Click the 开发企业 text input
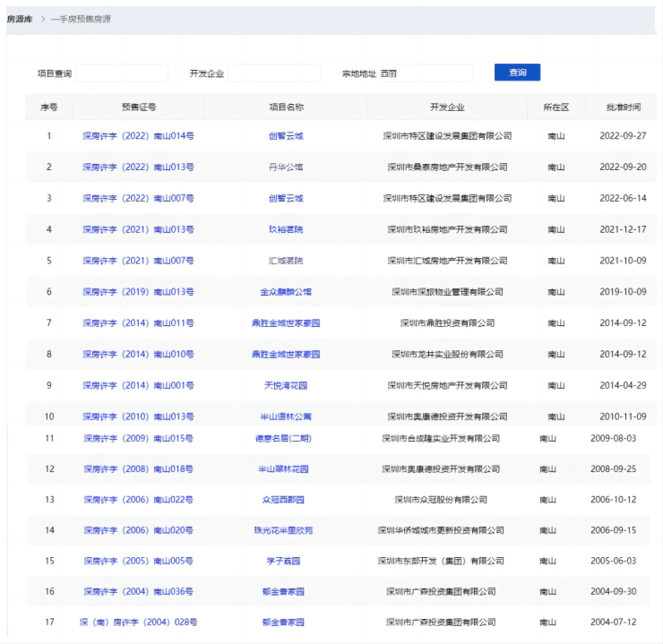 click(x=274, y=73)
